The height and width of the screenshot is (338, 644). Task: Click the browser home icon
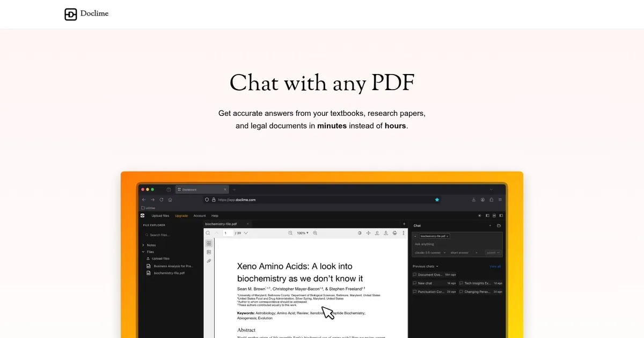tap(170, 200)
